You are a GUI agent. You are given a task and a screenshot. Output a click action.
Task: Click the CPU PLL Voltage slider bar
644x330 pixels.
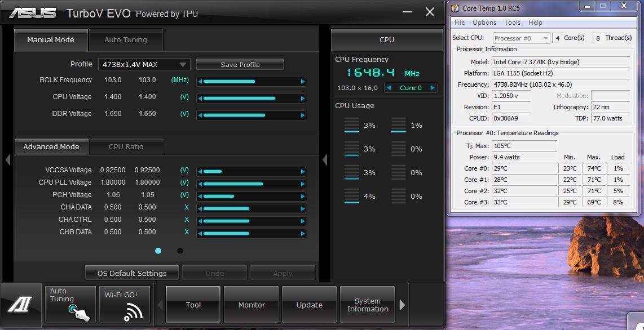252,184
